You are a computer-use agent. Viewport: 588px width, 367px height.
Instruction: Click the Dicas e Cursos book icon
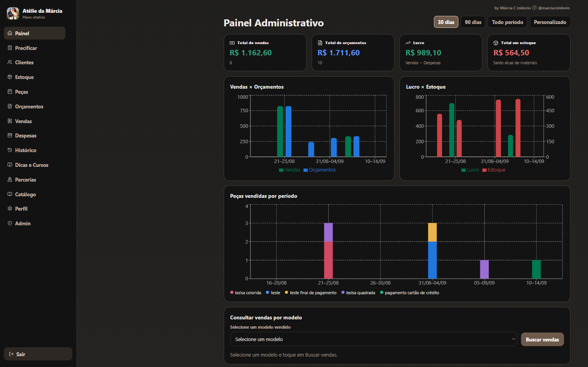(x=10, y=165)
